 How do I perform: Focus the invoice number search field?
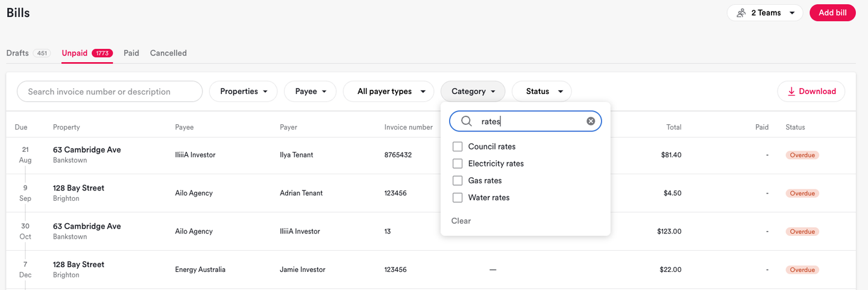click(110, 92)
